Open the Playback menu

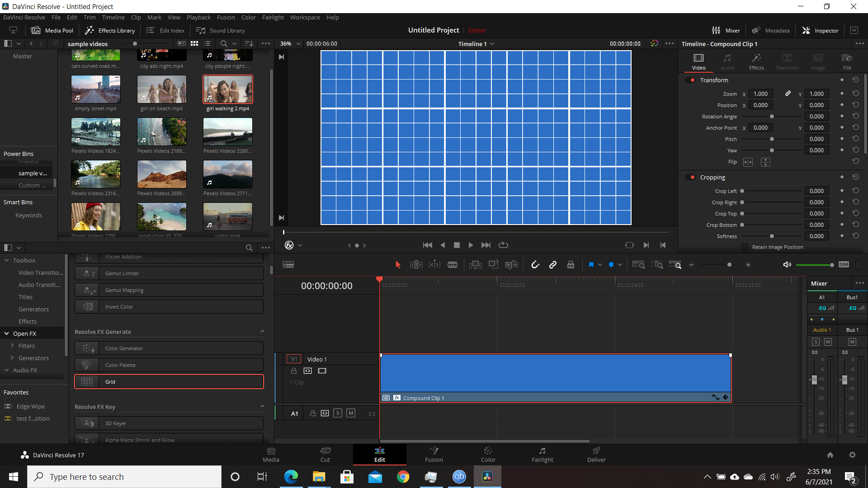tap(198, 17)
